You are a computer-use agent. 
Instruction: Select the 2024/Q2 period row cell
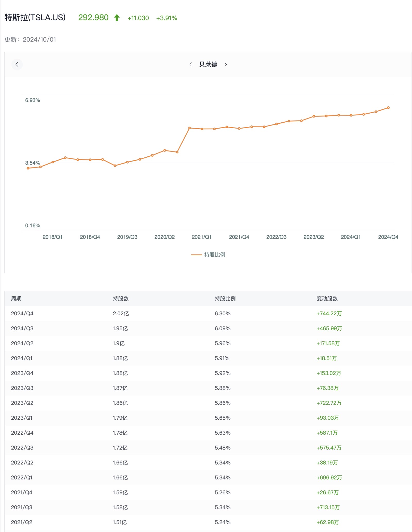22,343
